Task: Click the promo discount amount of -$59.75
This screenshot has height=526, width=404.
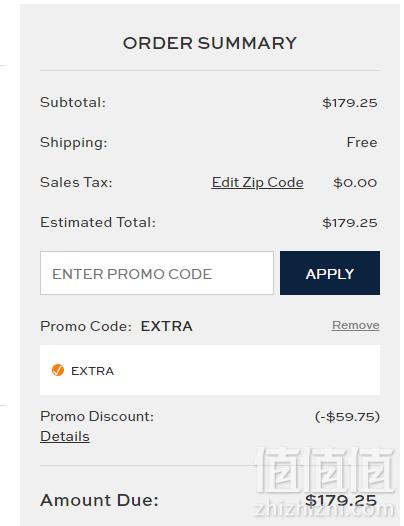Action: coord(347,417)
